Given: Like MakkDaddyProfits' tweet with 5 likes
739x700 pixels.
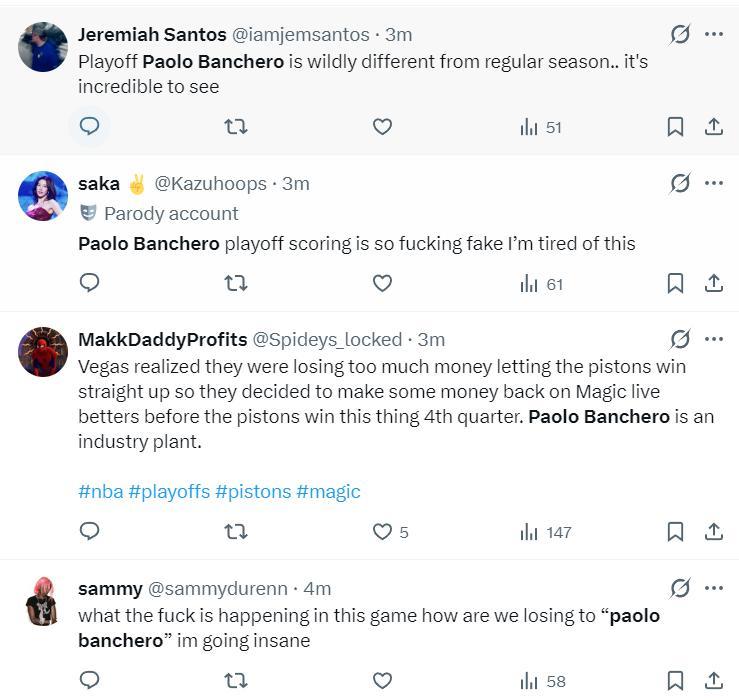Looking at the screenshot, I should [x=382, y=532].
